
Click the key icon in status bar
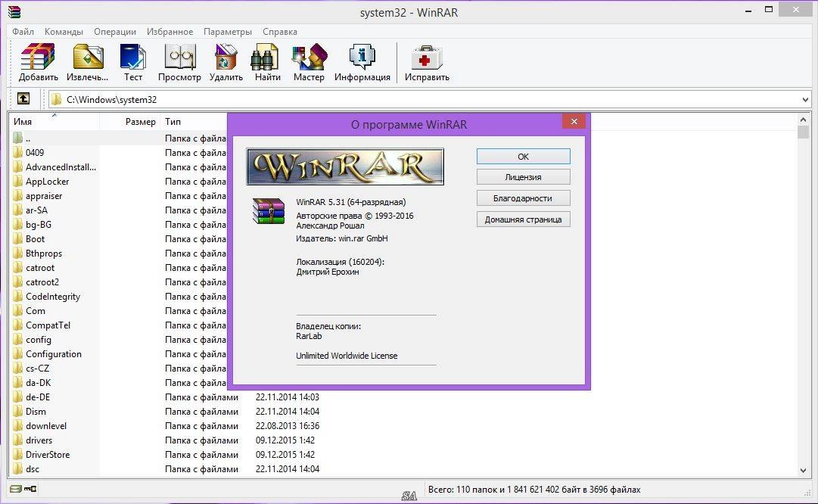[x=30, y=489]
